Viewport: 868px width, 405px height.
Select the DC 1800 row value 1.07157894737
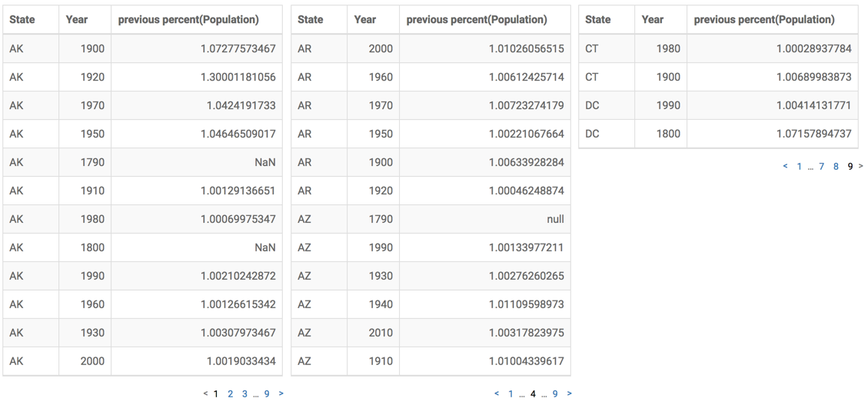[813, 134]
